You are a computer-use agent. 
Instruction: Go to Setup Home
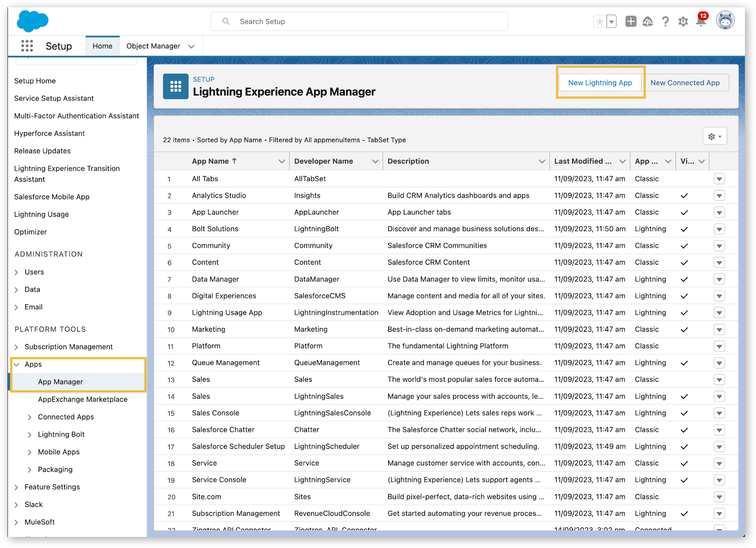tap(35, 81)
